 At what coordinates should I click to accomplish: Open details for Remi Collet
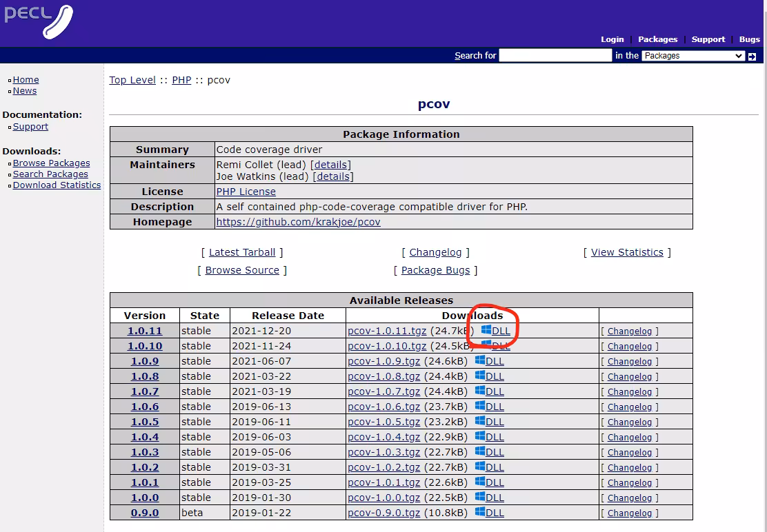coord(330,165)
